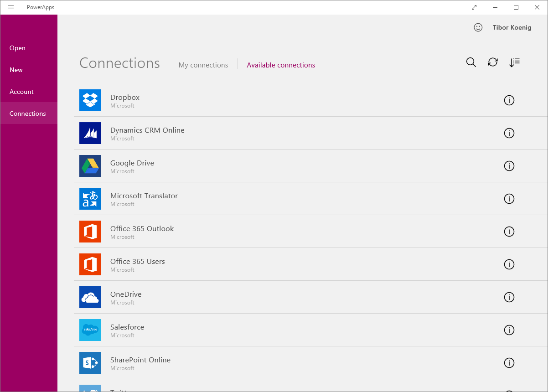Select the Available connections tab

tap(281, 65)
